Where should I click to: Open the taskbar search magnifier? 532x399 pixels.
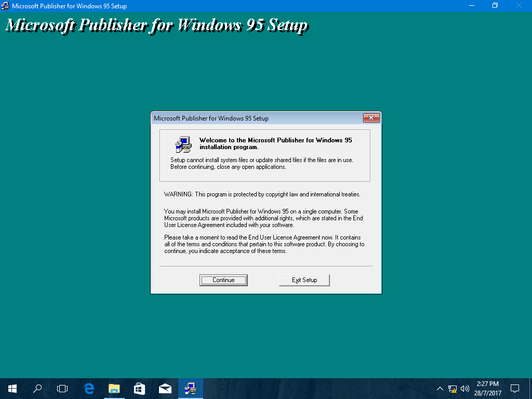[x=37, y=389]
